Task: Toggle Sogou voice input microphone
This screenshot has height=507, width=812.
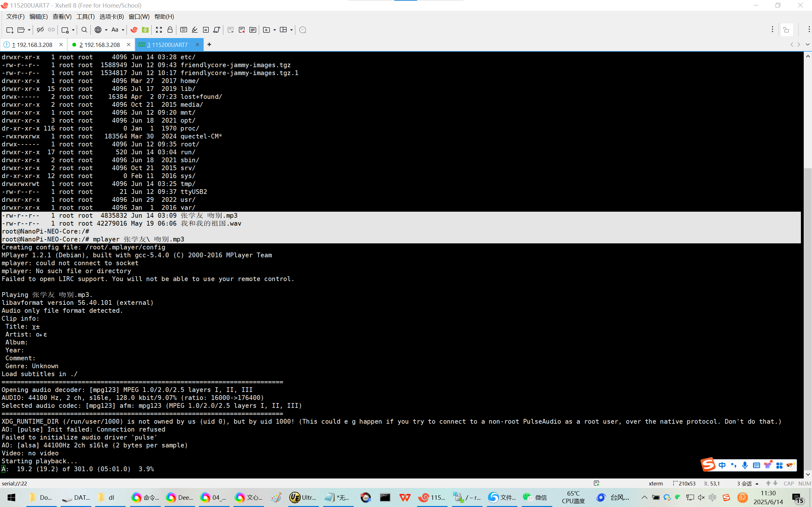Action: pos(744,465)
